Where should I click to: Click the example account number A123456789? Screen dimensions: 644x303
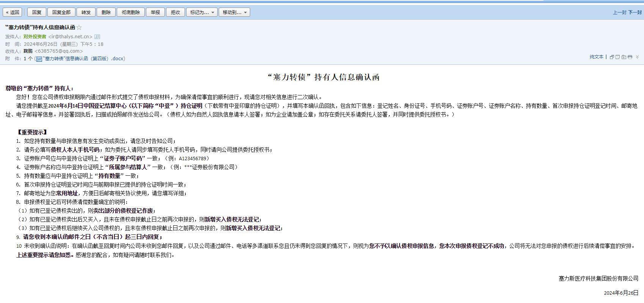point(193,159)
